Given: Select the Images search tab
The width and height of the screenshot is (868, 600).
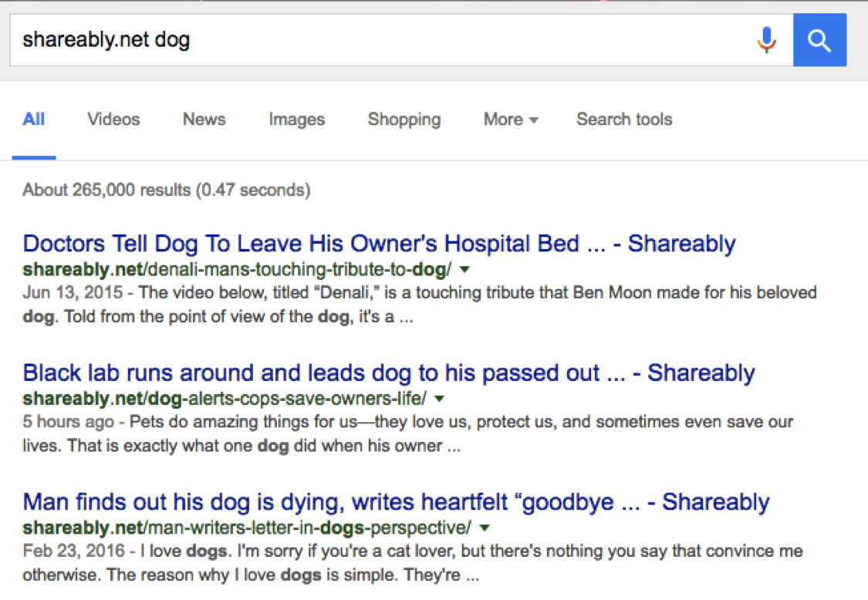Looking at the screenshot, I should (296, 120).
